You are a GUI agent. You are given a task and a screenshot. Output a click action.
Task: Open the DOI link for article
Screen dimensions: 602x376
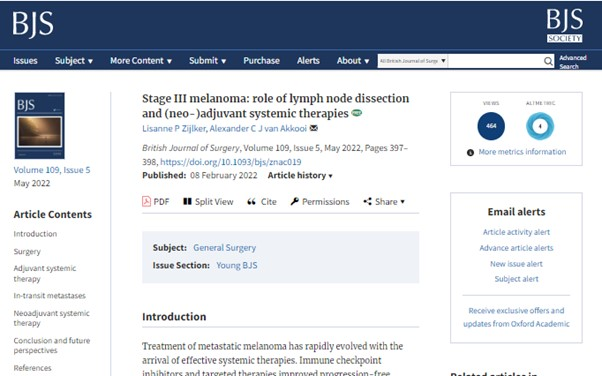[x=231, y=162]
